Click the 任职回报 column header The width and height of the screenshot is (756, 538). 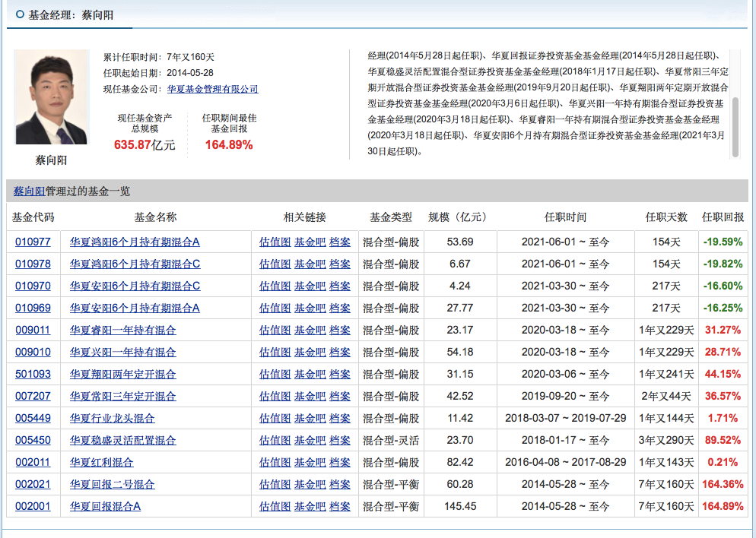pos(723,217)
